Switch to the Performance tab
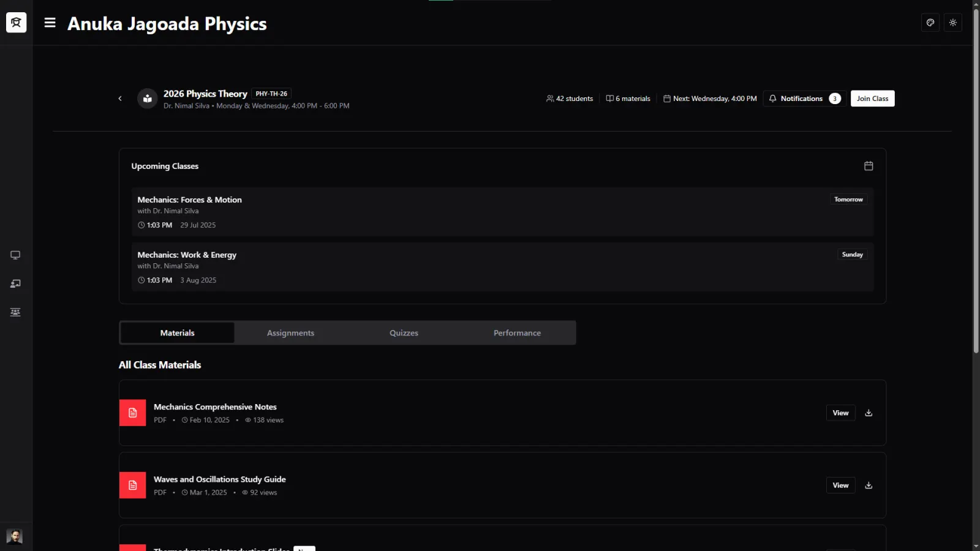Viewport: 980px width, 551px height. pos(518,333)
